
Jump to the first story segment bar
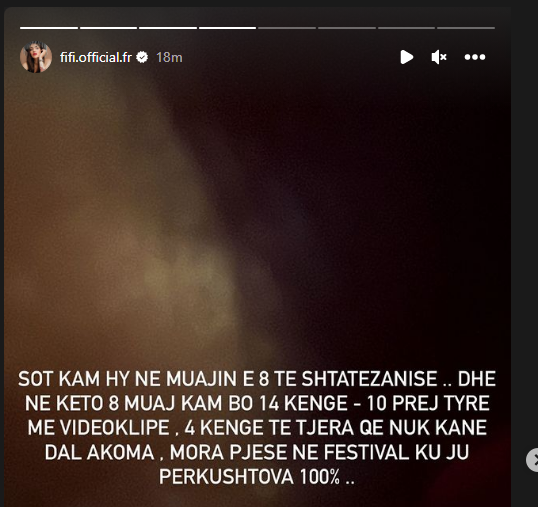point(49,28)
